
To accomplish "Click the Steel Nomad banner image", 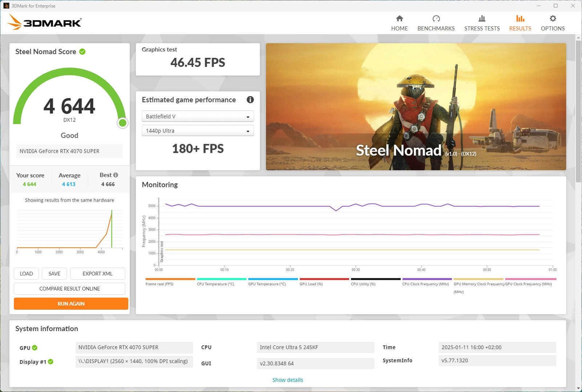I will [x=416, y=107].
